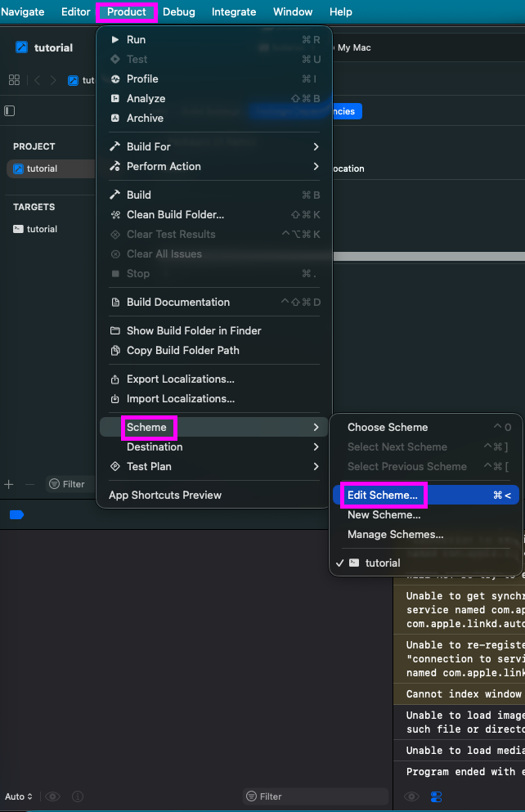The height and width of the screenshot is (812, 525).
Task: Click the Archive icon
Action: tap(115, 119)
